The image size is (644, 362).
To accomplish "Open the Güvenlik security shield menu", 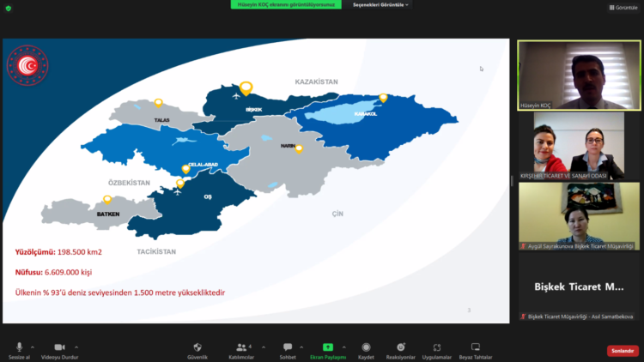I will (x=197, y=352).
